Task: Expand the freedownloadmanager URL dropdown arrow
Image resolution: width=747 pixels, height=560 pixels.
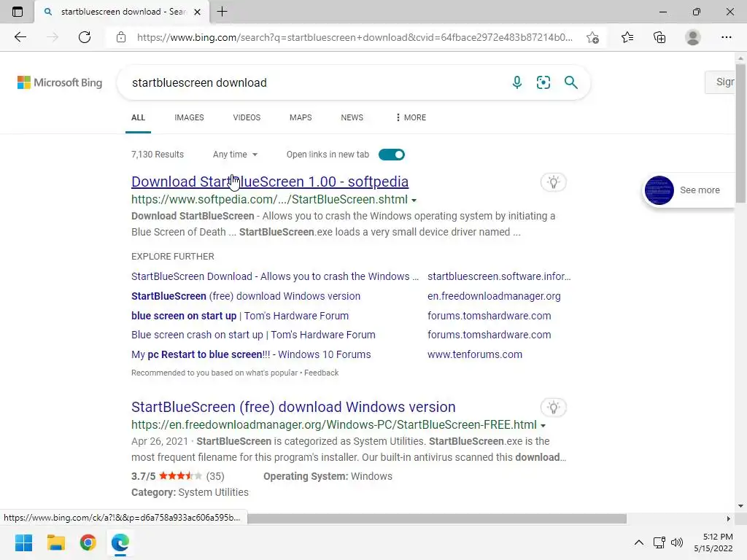Action: point(543,426)
